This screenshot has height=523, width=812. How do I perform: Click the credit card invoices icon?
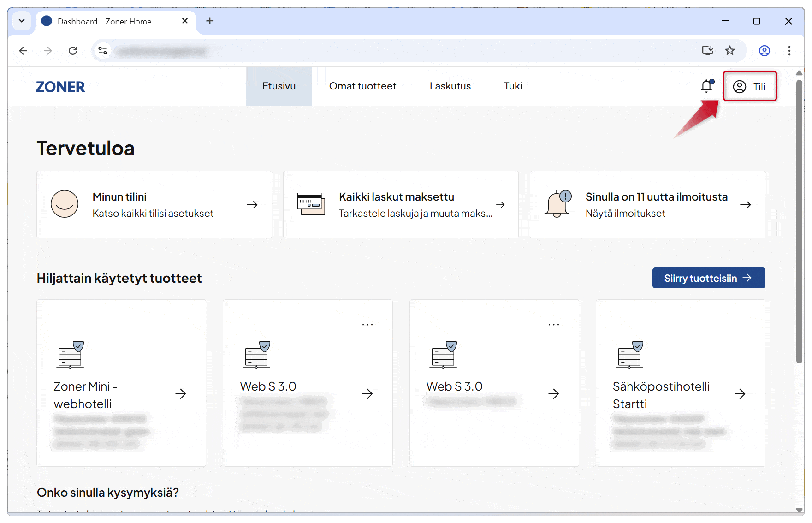tap(311, 204)
